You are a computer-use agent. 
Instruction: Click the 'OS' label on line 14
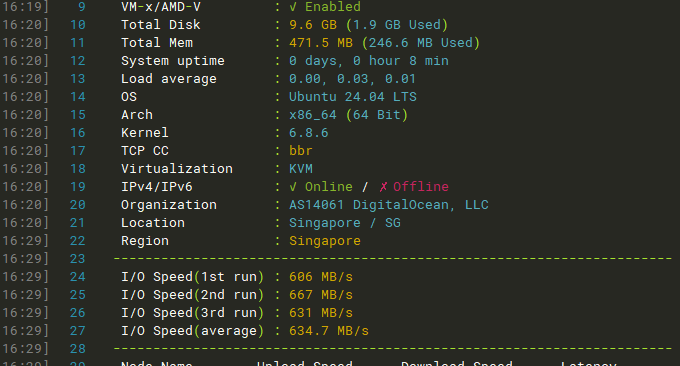129,97
